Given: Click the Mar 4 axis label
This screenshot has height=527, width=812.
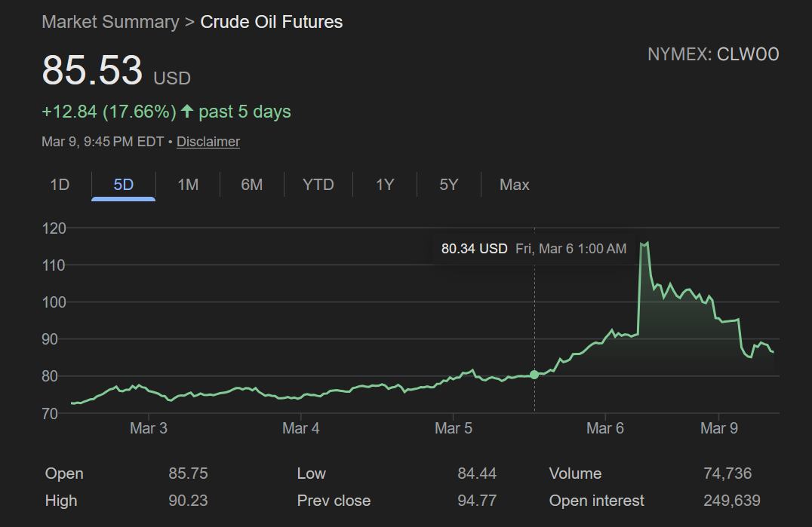Looking at the screenshot, I should [x=301, y=428].
